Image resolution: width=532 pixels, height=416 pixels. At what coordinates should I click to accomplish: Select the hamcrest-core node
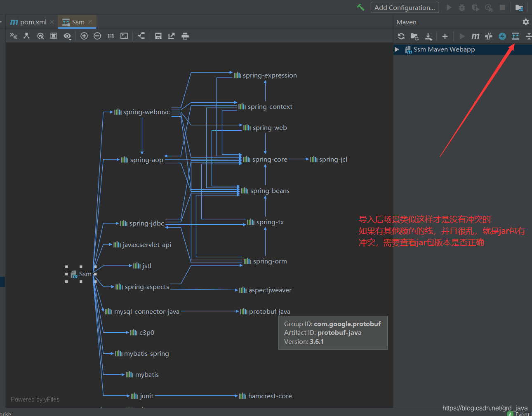[265, 396]
